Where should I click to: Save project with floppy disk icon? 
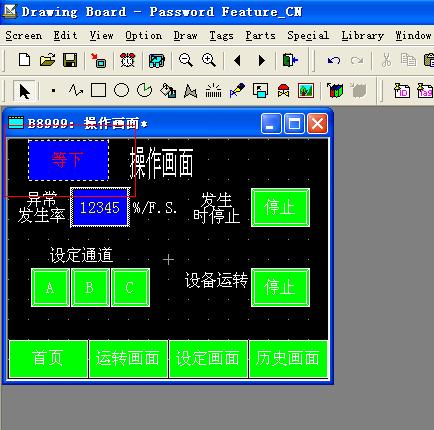pos(70,60)
